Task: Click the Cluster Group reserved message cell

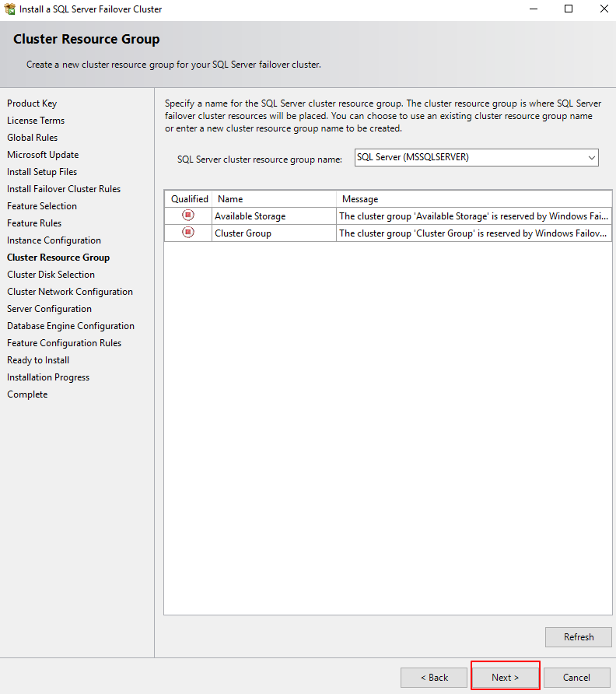Action: tap(474, 233)
